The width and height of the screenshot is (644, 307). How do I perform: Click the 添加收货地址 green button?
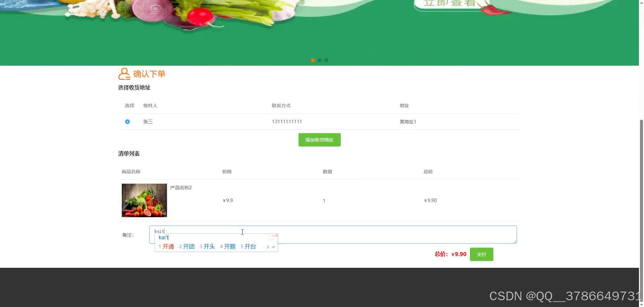click(x=319, y=139)
